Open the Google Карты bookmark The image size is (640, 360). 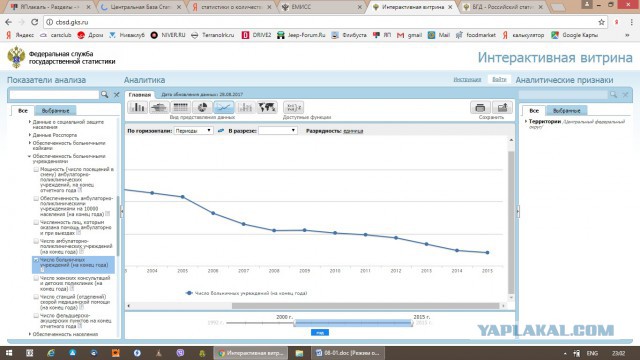575,35
